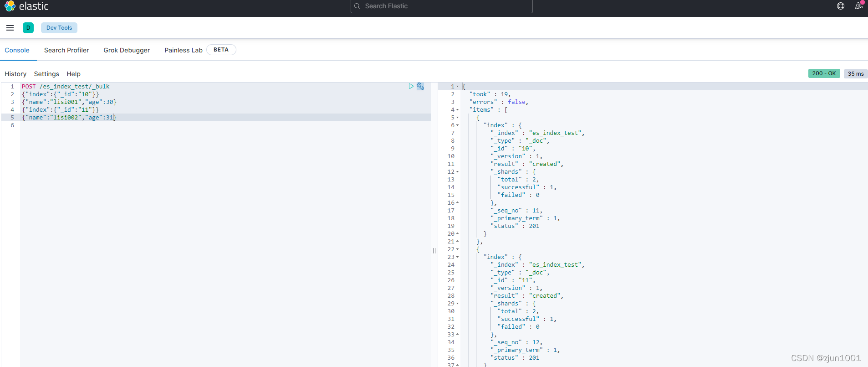Click the fold end marker on line 16
The height and width of the screenshot is (367, 868).
(458, 203)
